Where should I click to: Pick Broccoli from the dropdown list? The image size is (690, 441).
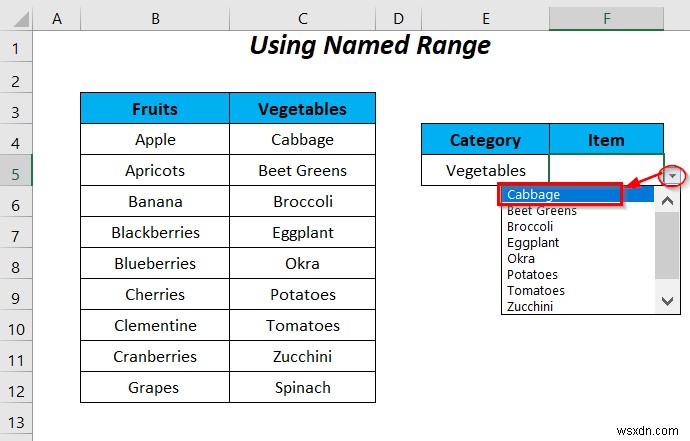pyautogui.click(x=531, y=227)
